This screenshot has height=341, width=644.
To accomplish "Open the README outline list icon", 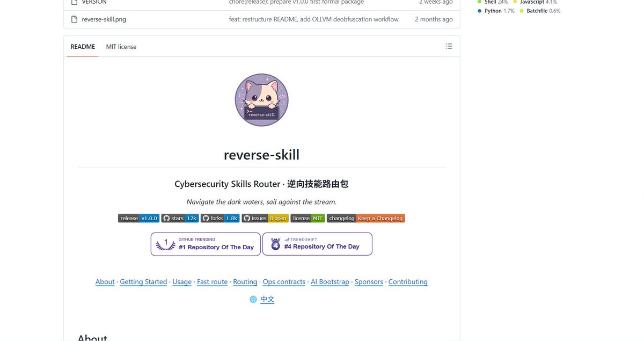I will (449, 47).
